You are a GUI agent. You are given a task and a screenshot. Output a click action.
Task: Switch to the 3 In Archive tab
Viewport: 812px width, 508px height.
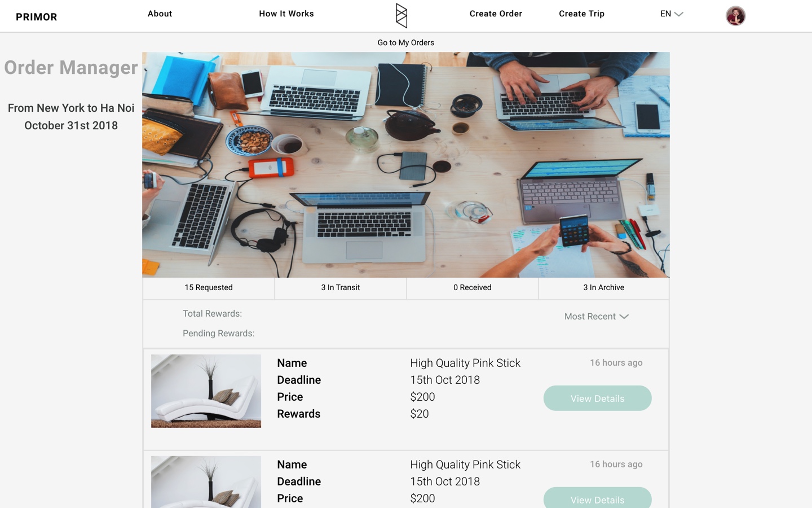[x=604, y=288]
